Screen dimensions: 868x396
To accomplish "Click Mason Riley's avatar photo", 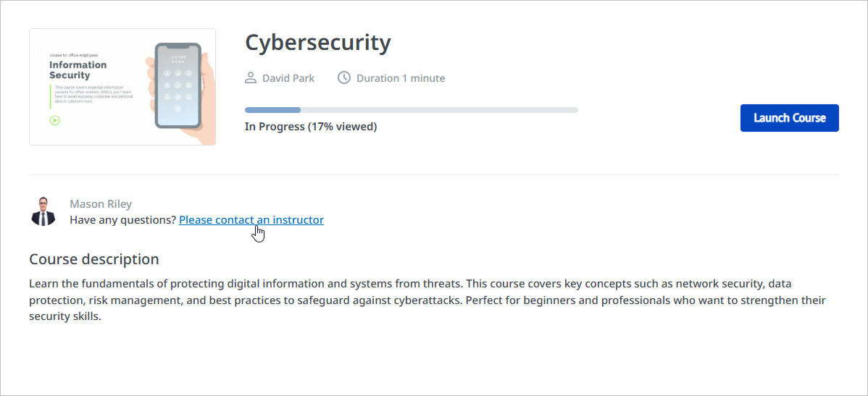I will (43, 211).
